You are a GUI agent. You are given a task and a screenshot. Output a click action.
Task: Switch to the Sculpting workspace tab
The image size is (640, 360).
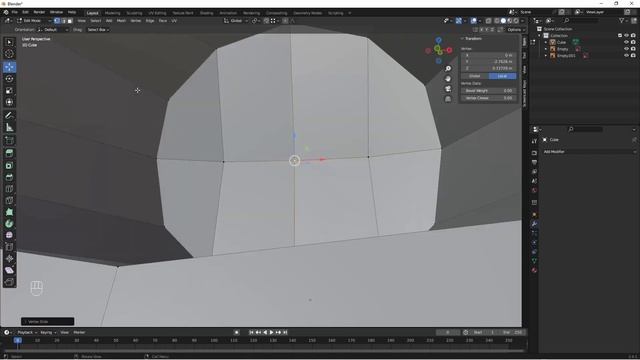[134, 13]
